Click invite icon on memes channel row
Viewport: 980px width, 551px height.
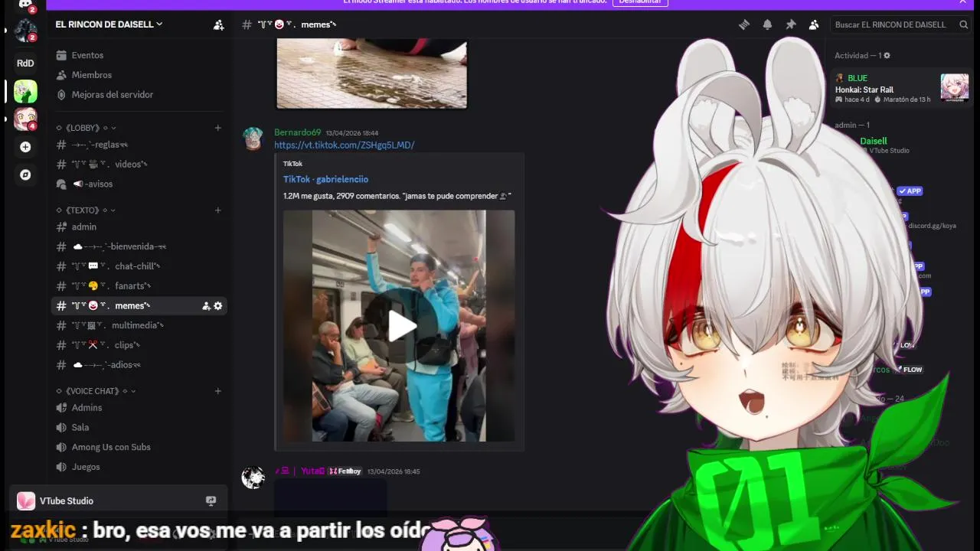[206, 306]
